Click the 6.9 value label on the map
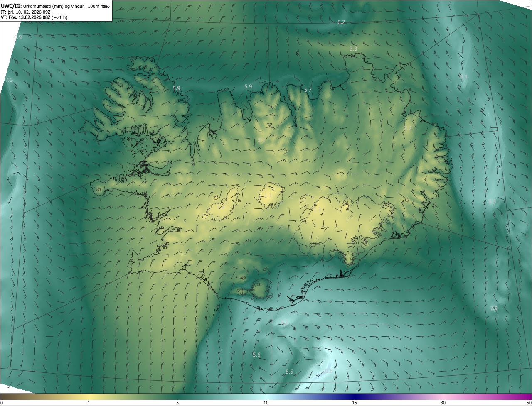The height and width of the screenshot is (406, 532). (18, 37)
